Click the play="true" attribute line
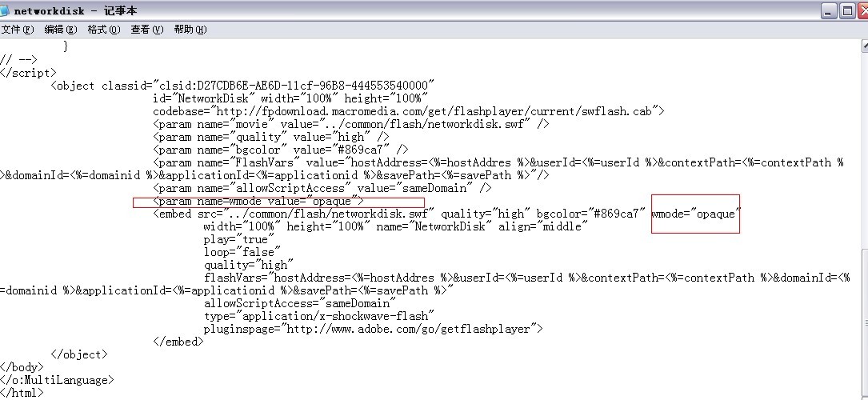868x400 pixels. click(x=239, y=239)
